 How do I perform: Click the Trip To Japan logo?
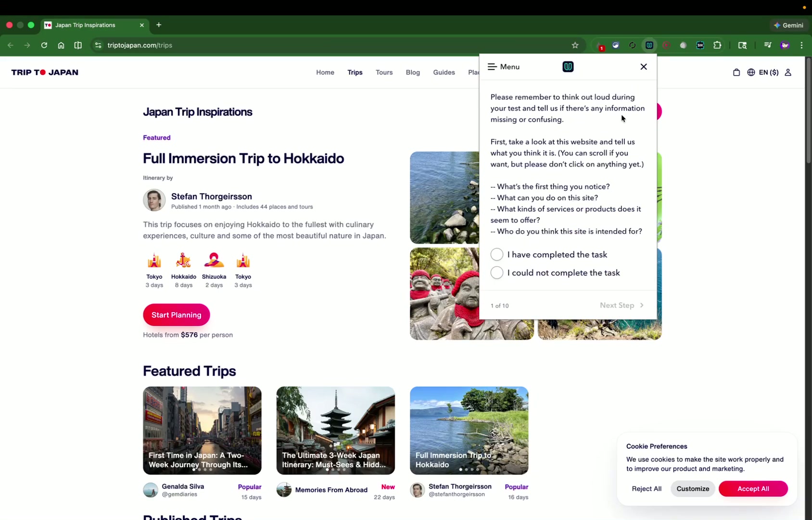(x=45, y=72)
